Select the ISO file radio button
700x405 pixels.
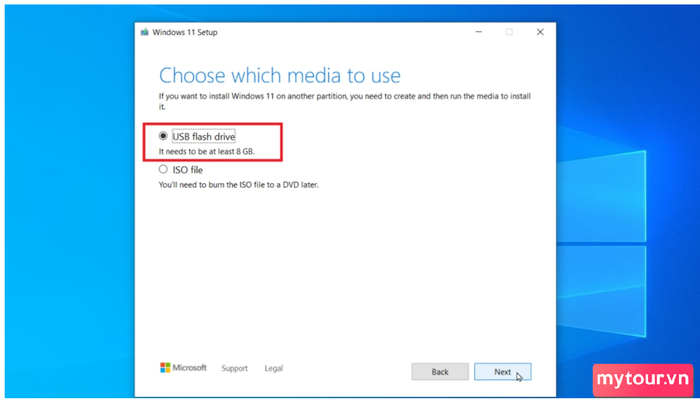(163, 169)
